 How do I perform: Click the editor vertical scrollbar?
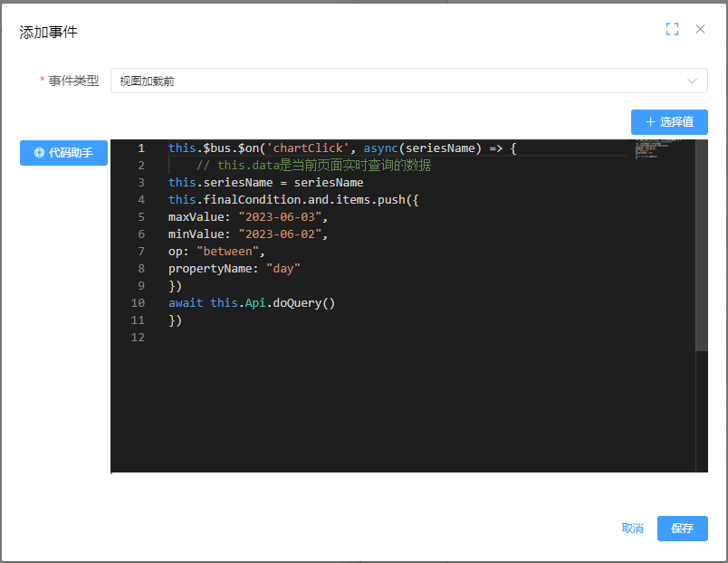[x=701, y=244]
